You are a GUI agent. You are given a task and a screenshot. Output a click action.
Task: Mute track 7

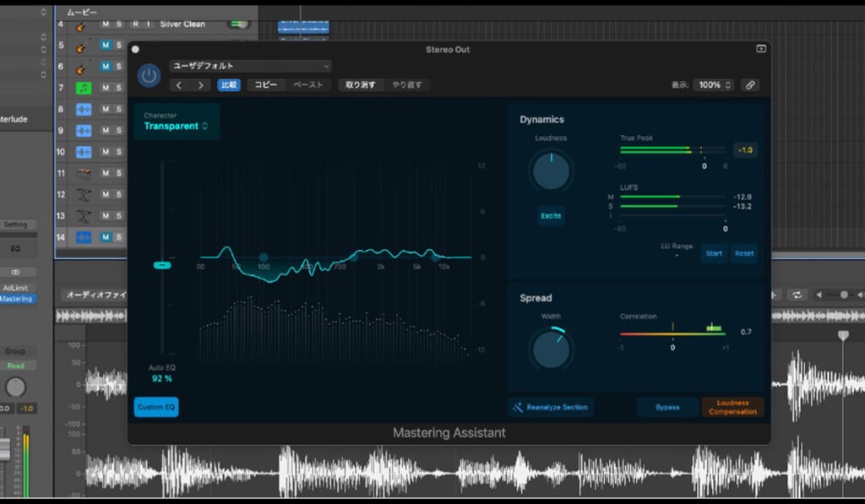point(106,88)
